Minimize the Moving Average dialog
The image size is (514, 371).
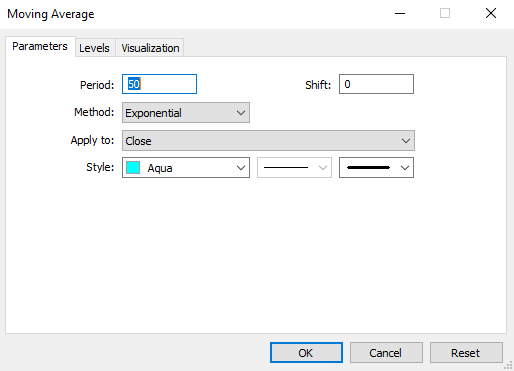pos(400,13)
